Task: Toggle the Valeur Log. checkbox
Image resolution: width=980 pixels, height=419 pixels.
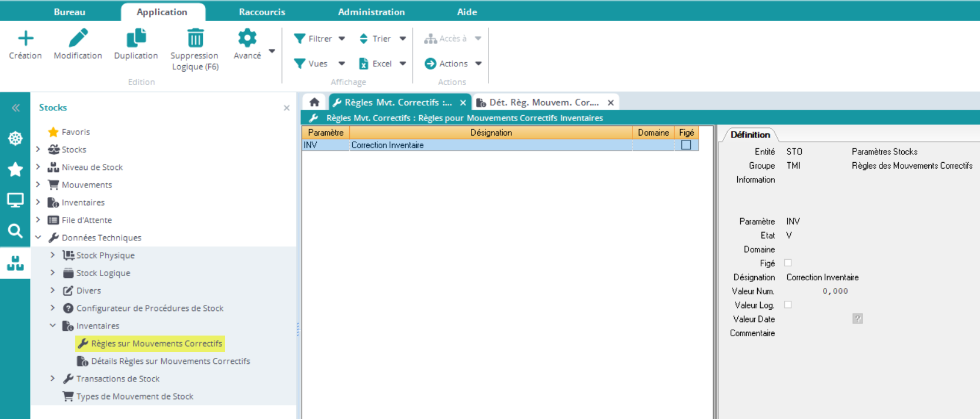Action: click(788, 305)
